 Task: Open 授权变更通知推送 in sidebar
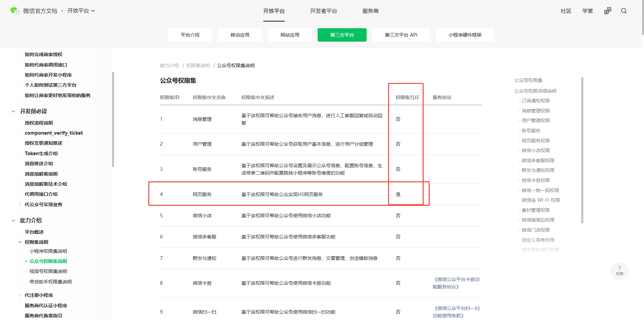44,143
